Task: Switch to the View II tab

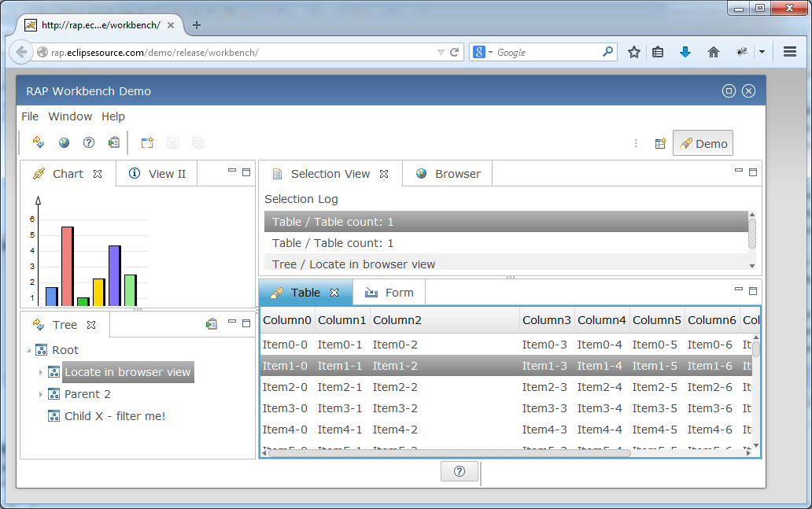Action: 157,173
